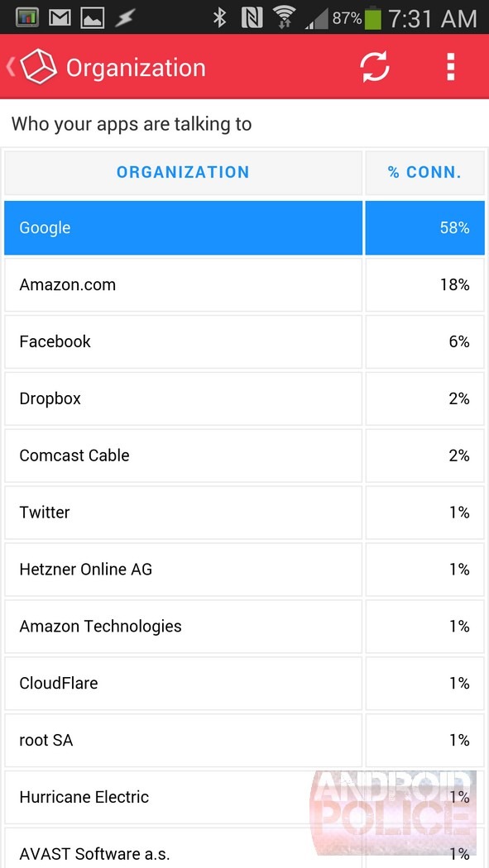
Task: Tap the CloudFlare row
Action: click(244, 683)
